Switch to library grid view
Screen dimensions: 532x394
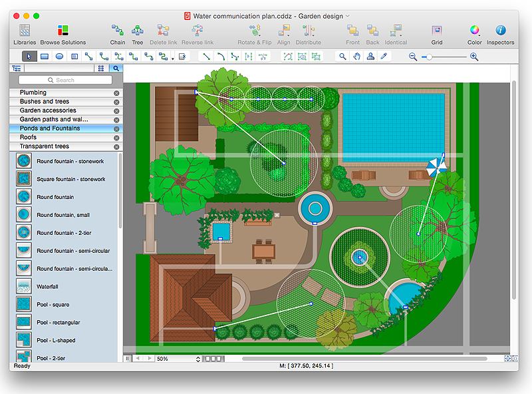[x=101, y=69]
